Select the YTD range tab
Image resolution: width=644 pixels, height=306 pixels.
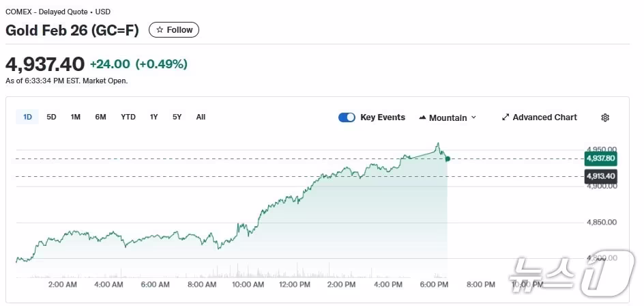128,117
